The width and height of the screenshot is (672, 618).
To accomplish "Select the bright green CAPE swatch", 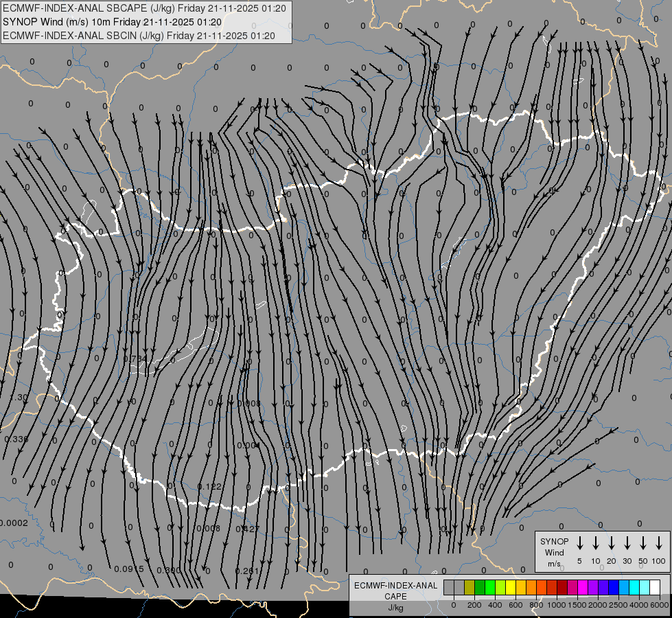I will coord(490,587).
